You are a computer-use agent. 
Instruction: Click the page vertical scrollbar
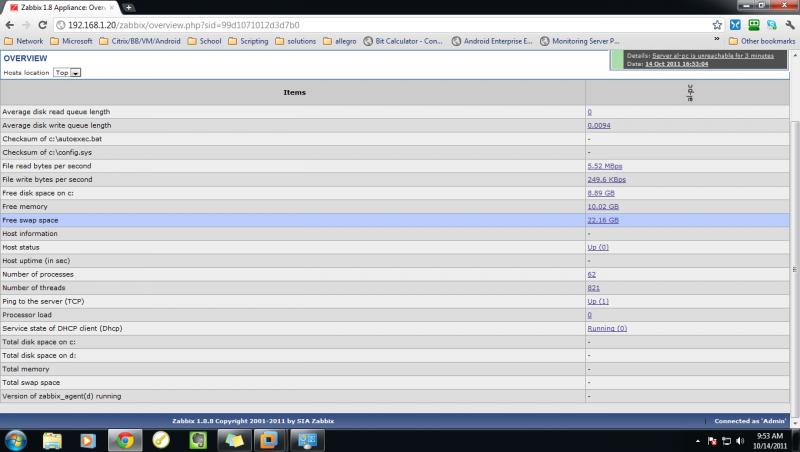pos(794,269)
